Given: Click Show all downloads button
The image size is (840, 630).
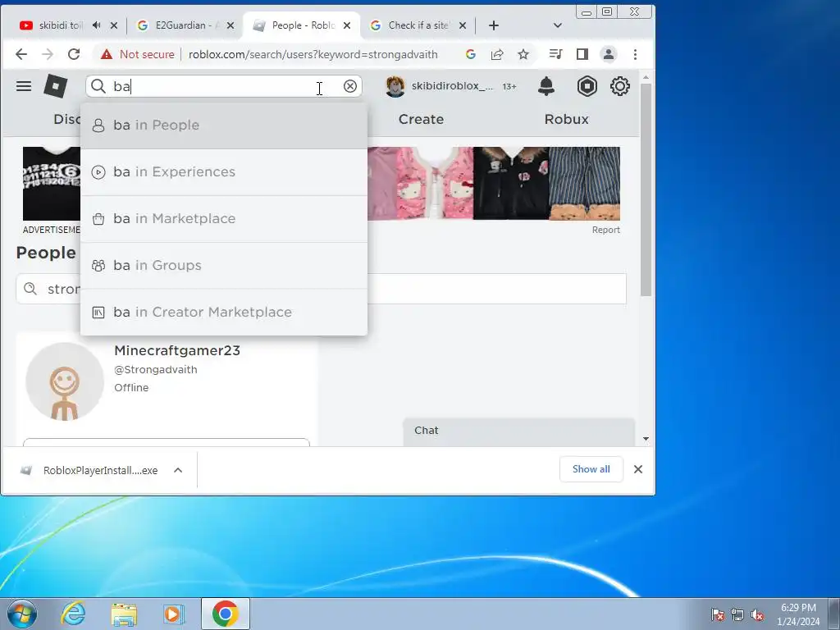Looking at the screenshot, I should pos(591,469).
